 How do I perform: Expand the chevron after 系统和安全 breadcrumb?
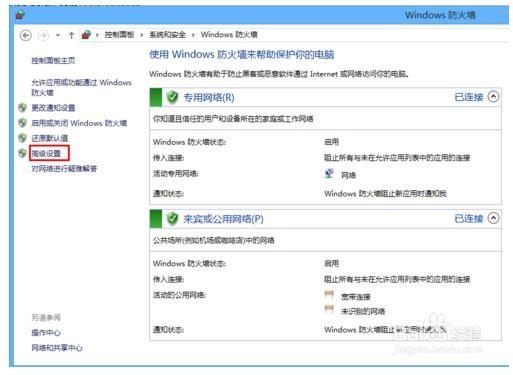(x=193, y=35)
